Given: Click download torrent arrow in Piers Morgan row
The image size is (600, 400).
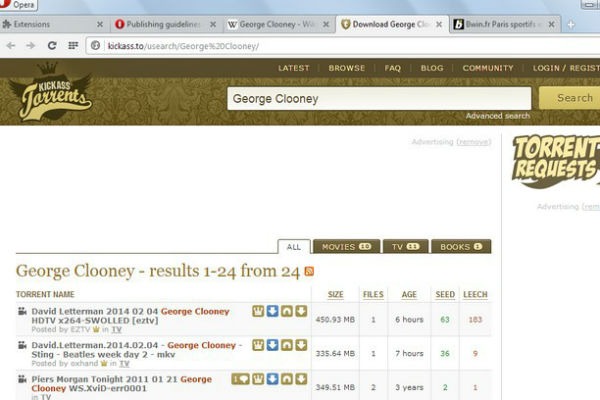Looking at the screenshot, I should 301,379.
